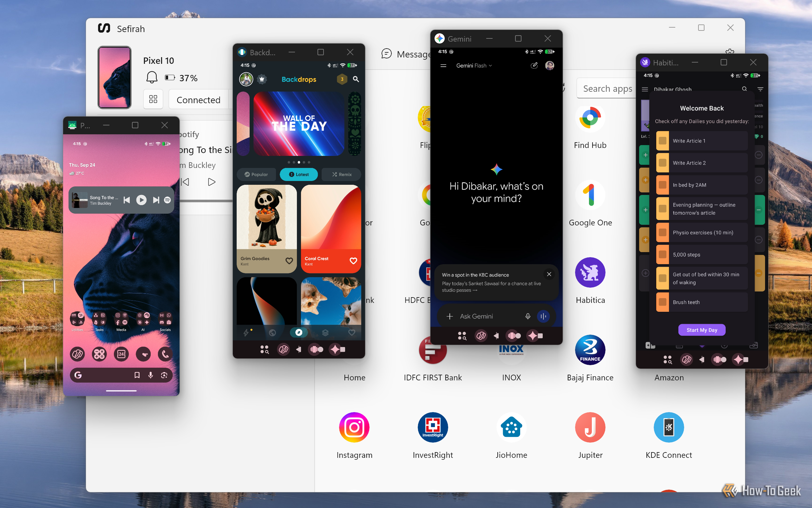Open Gemini profile avatar
Screen dimensions: 812x508
click(x=549, y=65)
